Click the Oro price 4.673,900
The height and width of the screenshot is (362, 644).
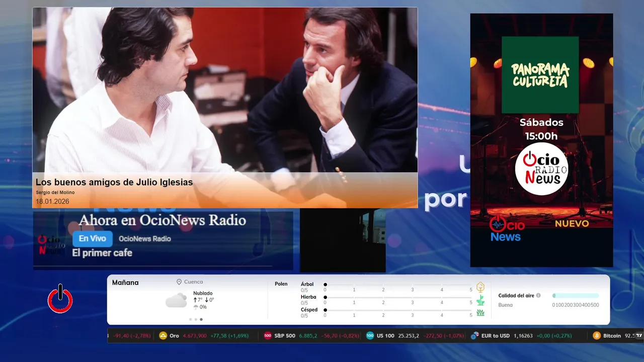(195, 336)
